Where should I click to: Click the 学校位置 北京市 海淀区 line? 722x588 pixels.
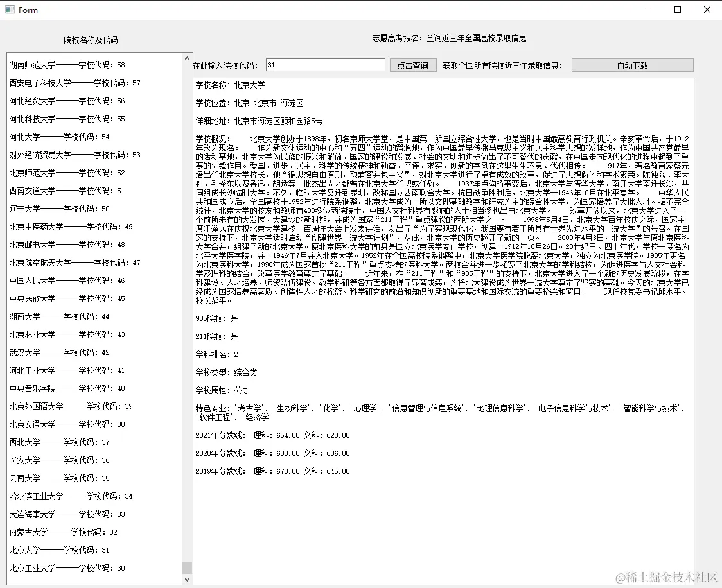[250, 103]
